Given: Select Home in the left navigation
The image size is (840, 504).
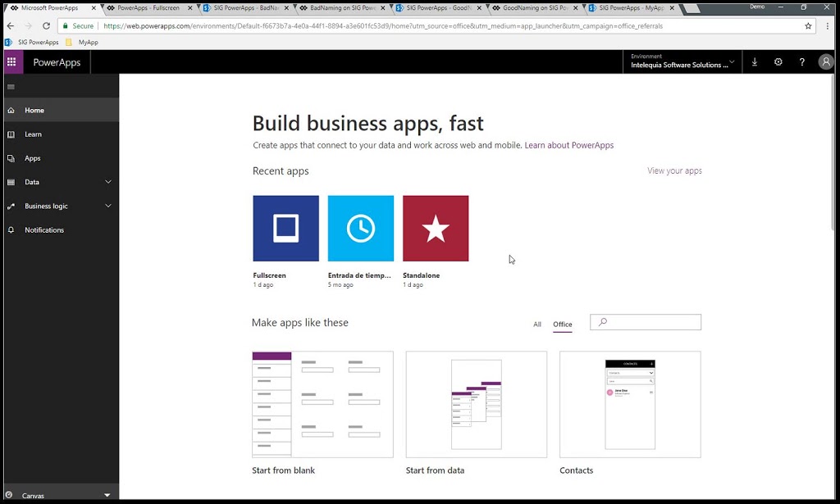Looking at the screenshot, I should (x=61, y=110).
